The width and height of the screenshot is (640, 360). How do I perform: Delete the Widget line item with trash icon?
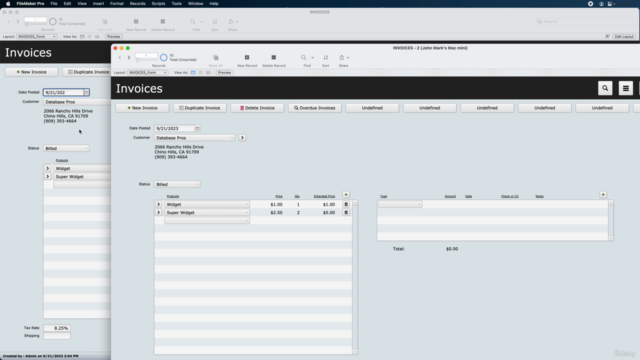(x=346, y=204)
